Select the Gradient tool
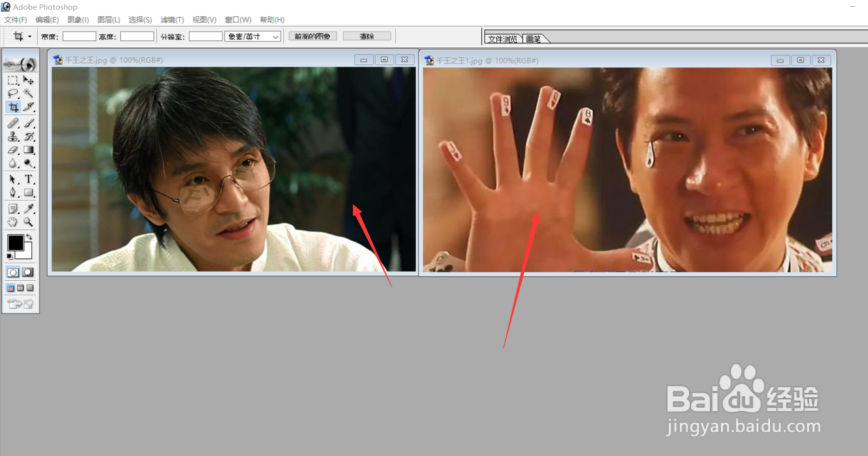 28,150
